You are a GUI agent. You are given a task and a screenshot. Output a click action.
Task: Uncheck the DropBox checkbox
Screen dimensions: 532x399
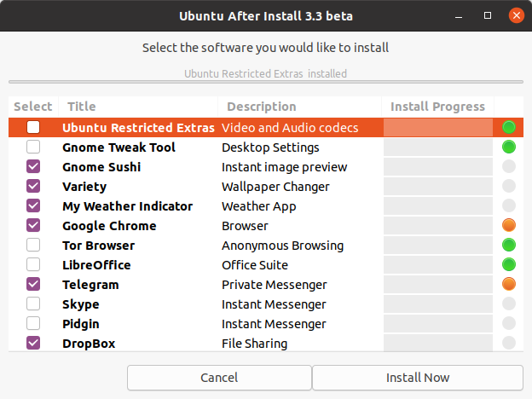[33, 343]
